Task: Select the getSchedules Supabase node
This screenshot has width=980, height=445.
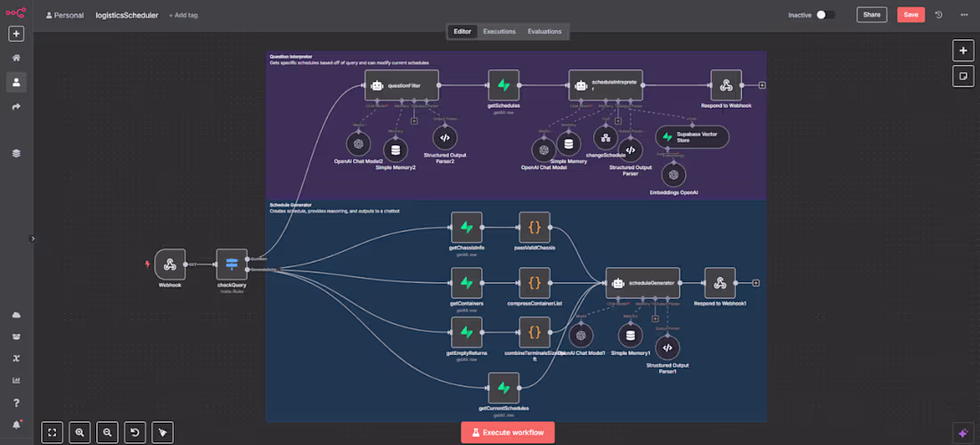Action: click(x=503, y=85)
